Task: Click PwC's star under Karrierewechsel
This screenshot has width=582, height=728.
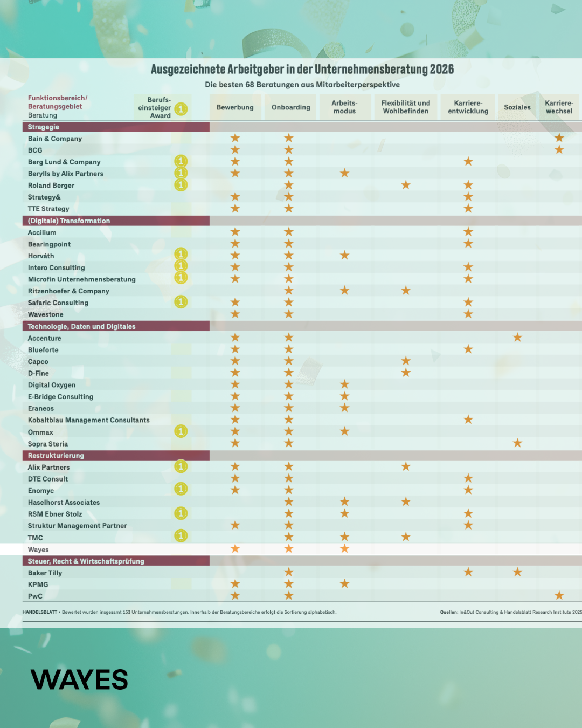Action: pos(559,595)
